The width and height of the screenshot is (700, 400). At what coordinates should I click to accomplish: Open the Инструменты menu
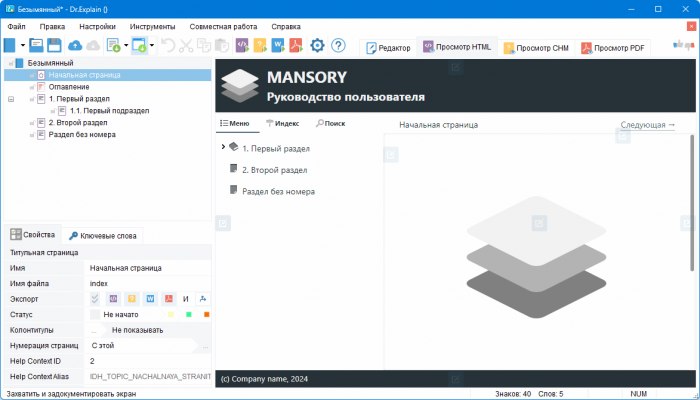(153, 27)
